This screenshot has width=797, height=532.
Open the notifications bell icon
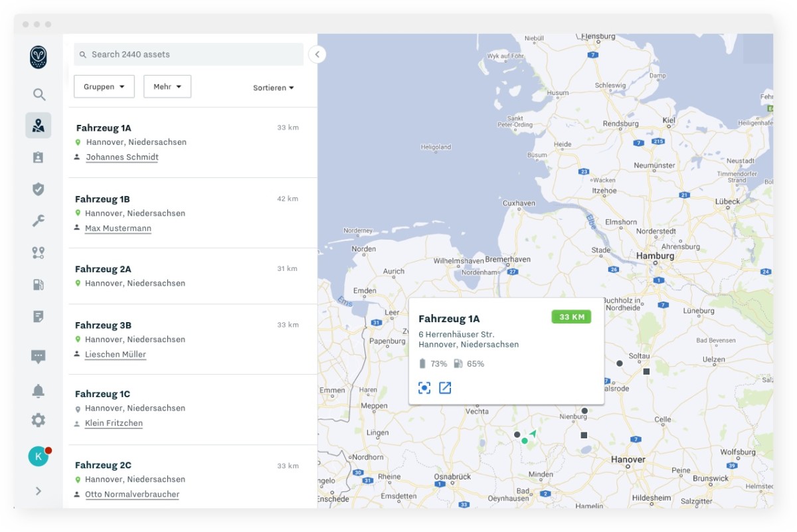[x=39, y=391]
